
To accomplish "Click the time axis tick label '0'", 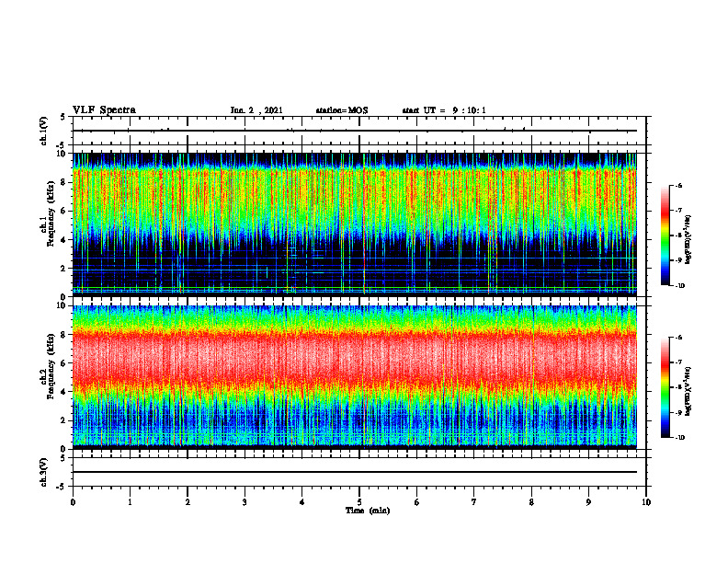I will [x=73, y=502].
